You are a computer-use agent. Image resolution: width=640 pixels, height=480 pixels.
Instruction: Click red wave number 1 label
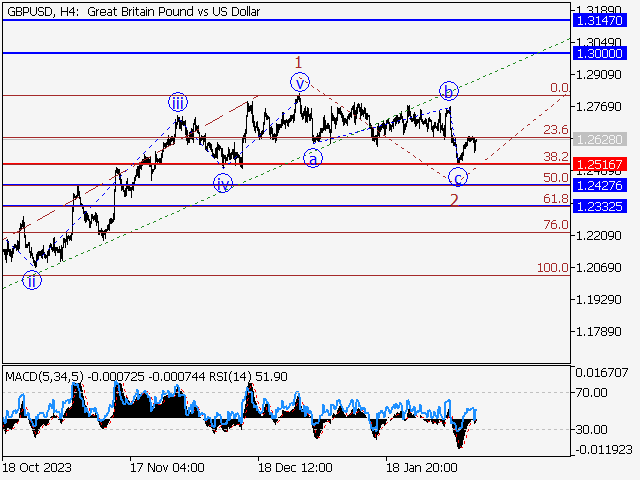(x=299, y=63)
